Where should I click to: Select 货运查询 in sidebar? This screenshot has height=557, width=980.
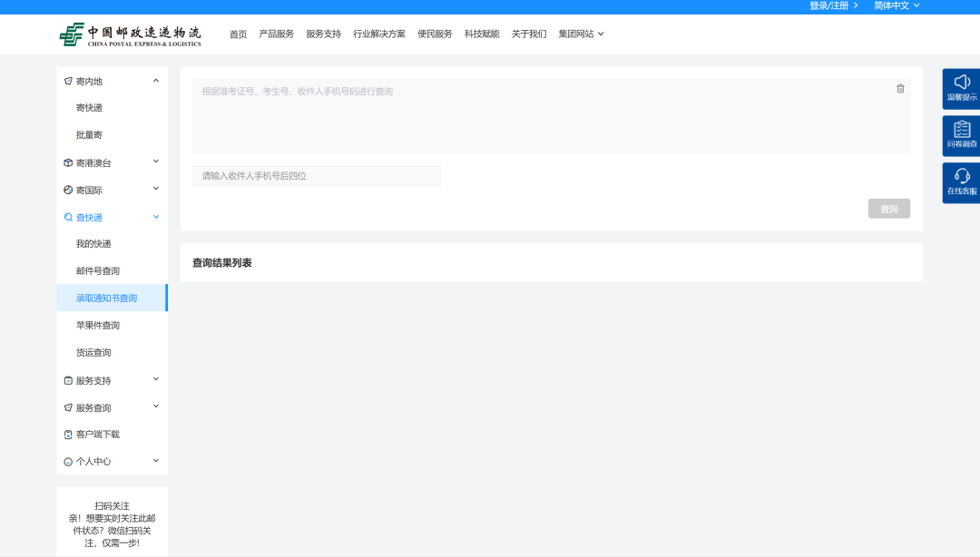pyautogui.click(x=93, y=353)
